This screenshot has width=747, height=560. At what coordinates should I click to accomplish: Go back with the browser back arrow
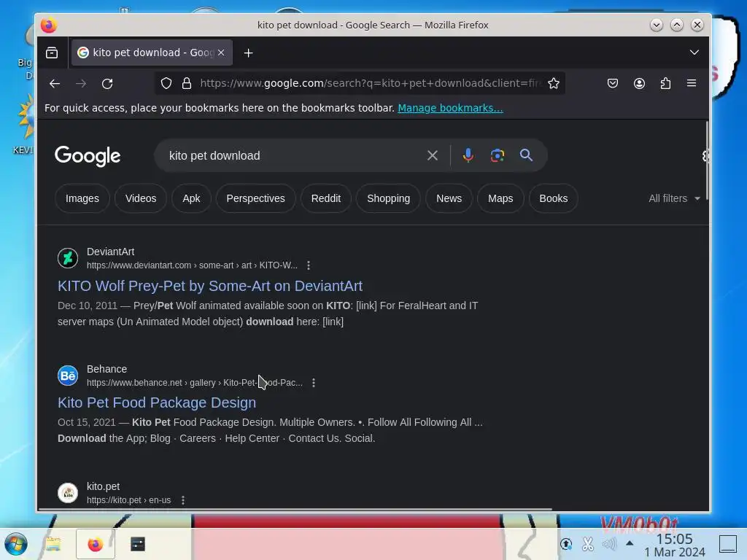(54, 83)
